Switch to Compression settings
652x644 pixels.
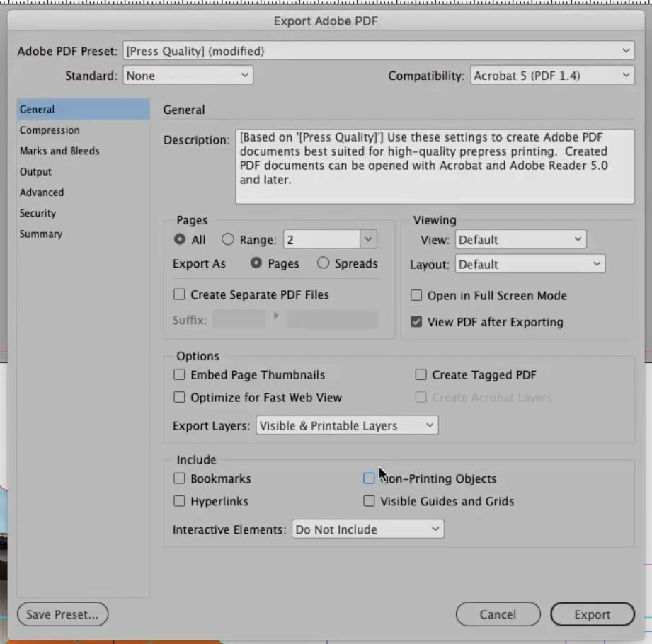tap(83, 130)
